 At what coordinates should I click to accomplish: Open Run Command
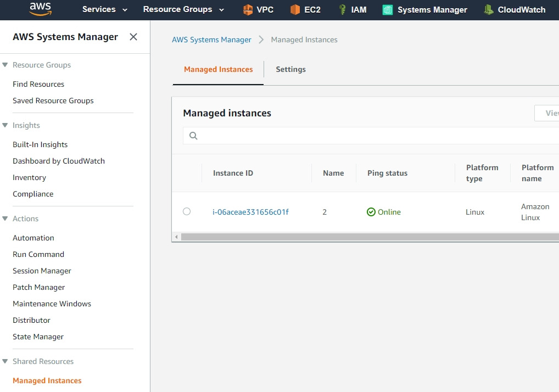[x=38, y=254]
